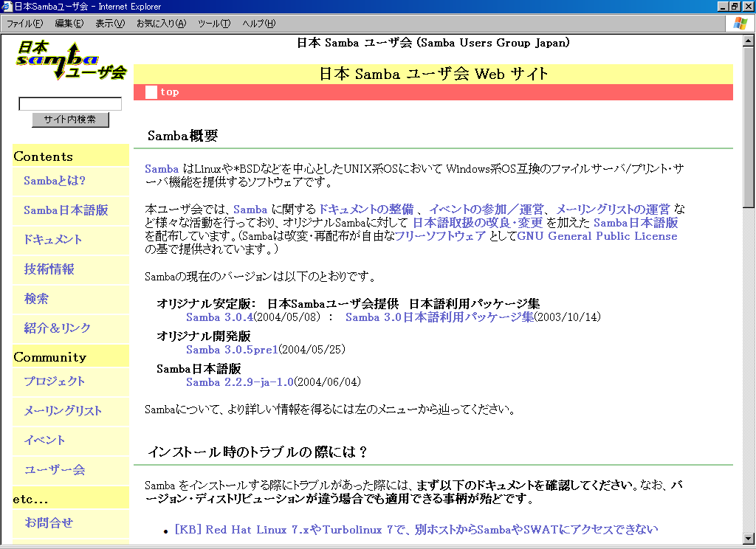Open the メーリングリスト sidebar link
Screen dimensions: 756x549
[x=63, y=411]
